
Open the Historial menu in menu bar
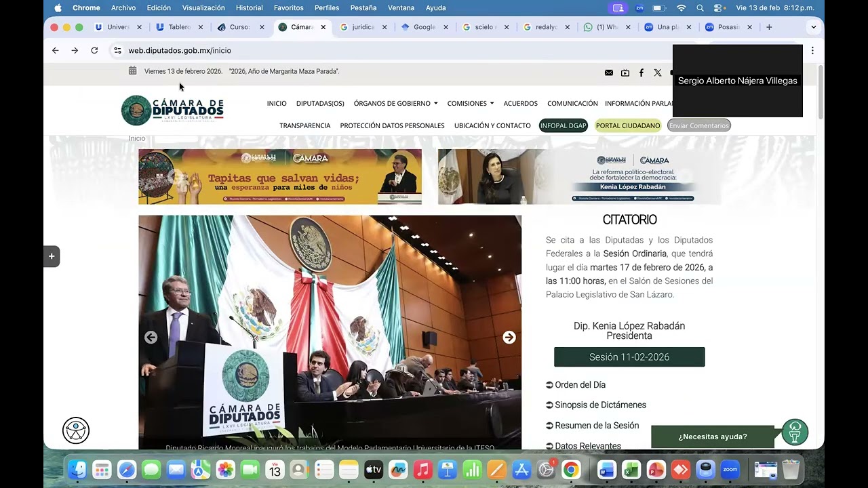[x=249, y=8]
